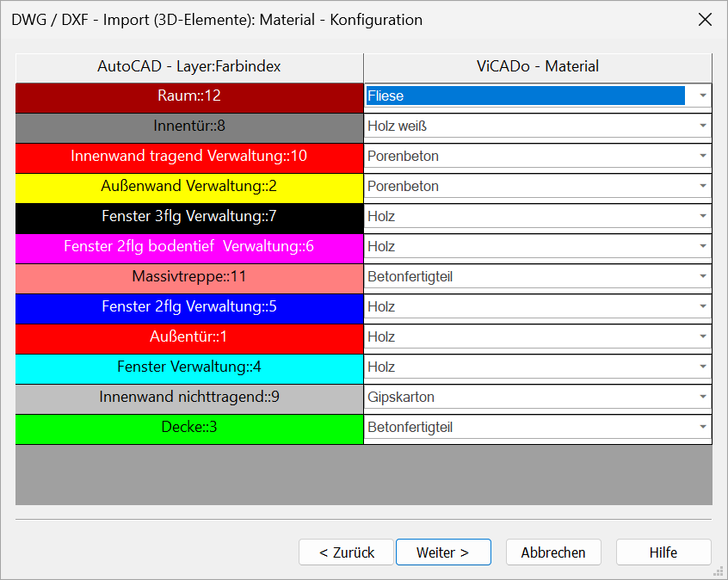Expand the material dropdown for Decke::3
The height and width of the screenshot is (580, 728).
tap(702, 427)
